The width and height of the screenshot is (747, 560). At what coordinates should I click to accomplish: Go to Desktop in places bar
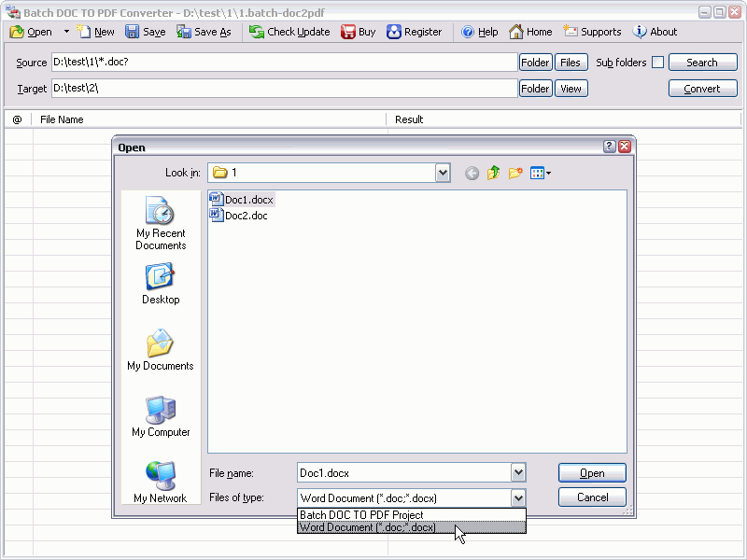pos(161,284)
